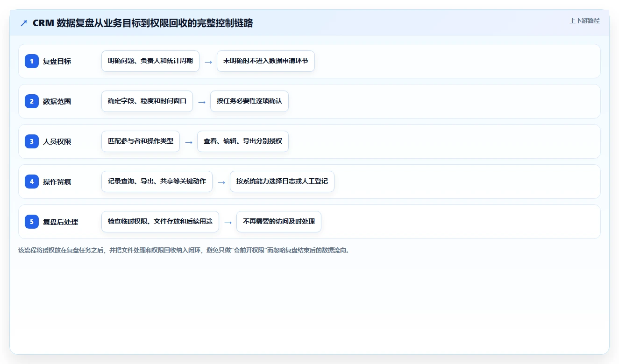Click the arrow in the 复盘目标 row

coord(208,62)
